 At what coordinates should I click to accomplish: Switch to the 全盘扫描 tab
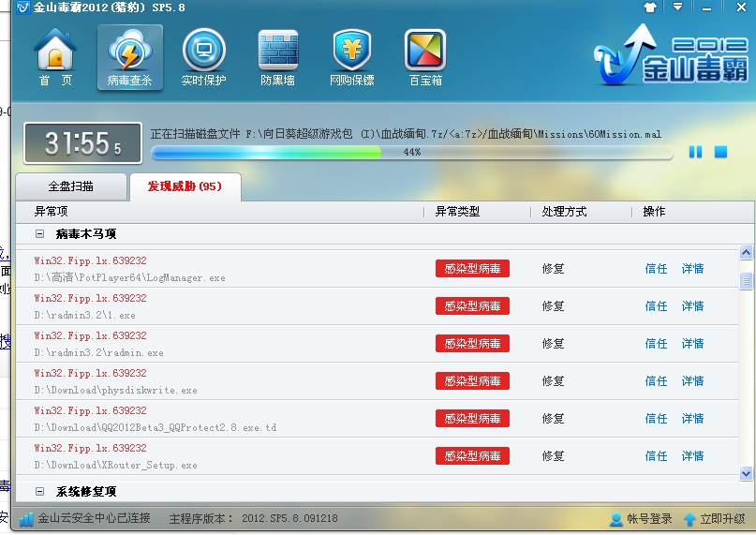tap(71, 186)
